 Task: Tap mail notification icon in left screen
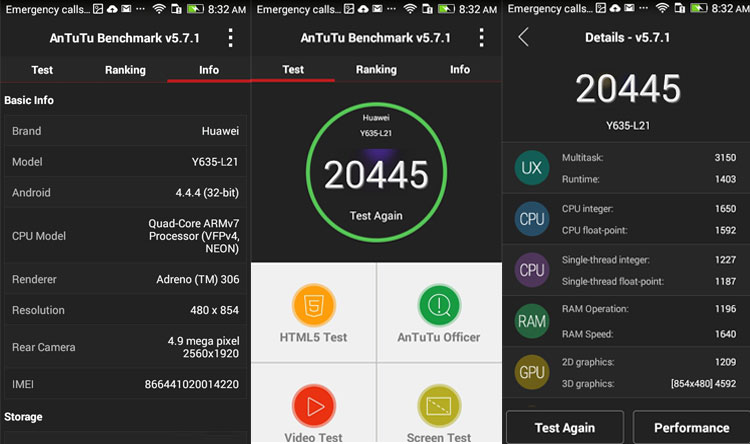pos(126,9)
